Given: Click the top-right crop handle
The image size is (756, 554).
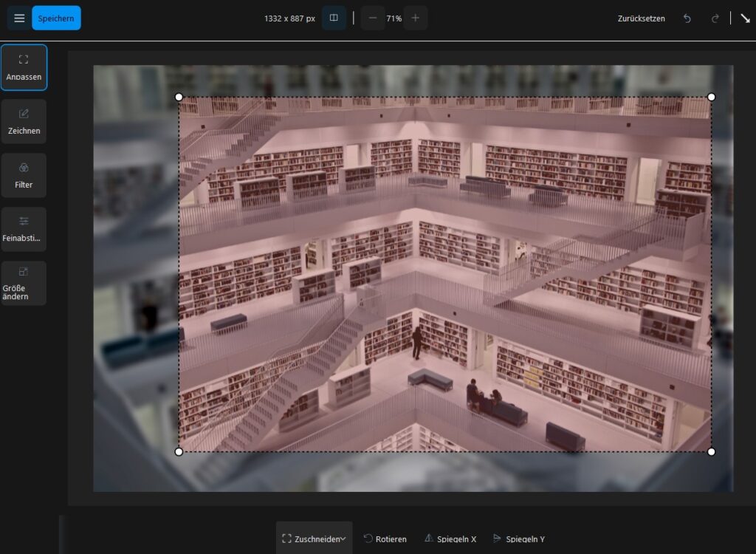Looking at the screenshot, I should coord(711,97).
